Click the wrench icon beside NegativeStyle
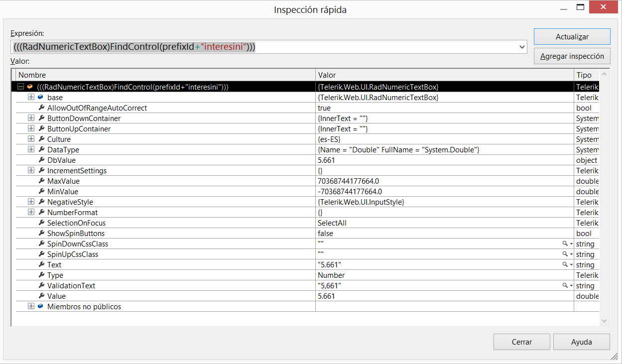This screenshot has height=364, width=622. coord(41,202)
